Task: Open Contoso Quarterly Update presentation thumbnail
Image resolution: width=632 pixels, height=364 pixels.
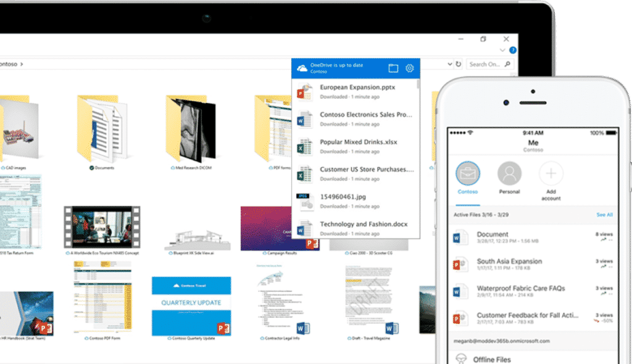Action: point(191,306)
